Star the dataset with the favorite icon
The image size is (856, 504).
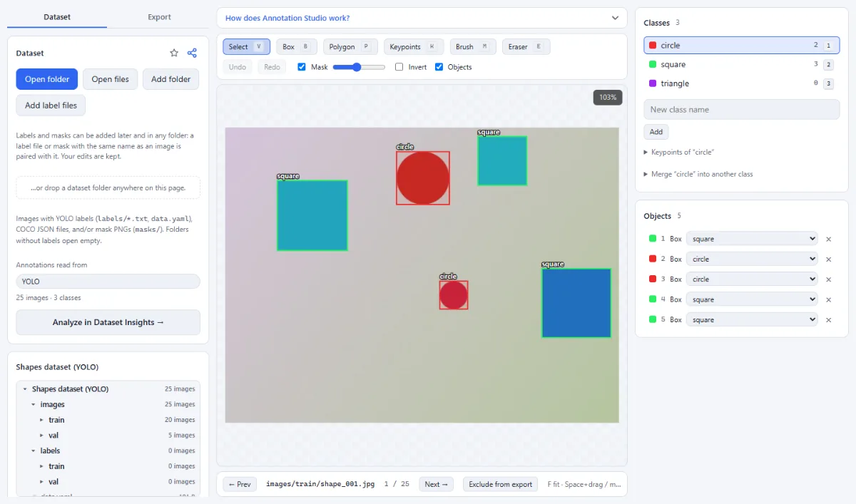tap(174, 53)
